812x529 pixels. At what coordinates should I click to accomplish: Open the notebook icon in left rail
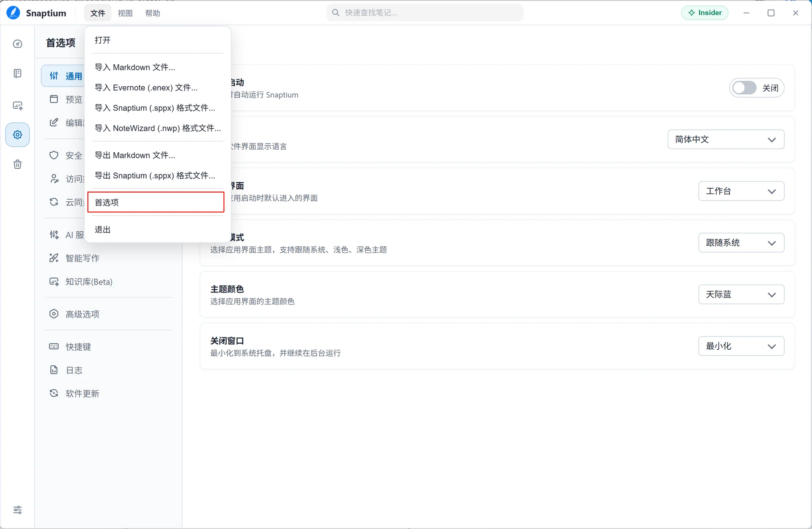17,74
